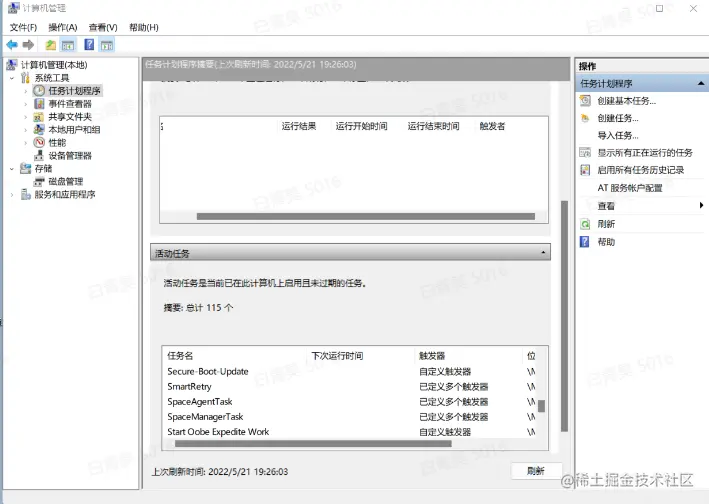Click the Forward arrow toolbar icon
Image resolution: width=709 pixels, height=504 pixels.
[28, 45]
